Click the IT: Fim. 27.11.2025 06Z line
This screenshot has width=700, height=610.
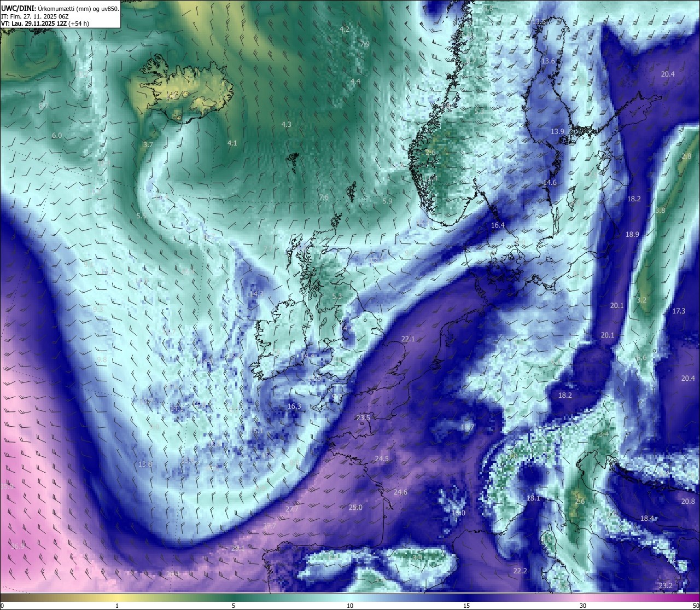coord(34,16)
